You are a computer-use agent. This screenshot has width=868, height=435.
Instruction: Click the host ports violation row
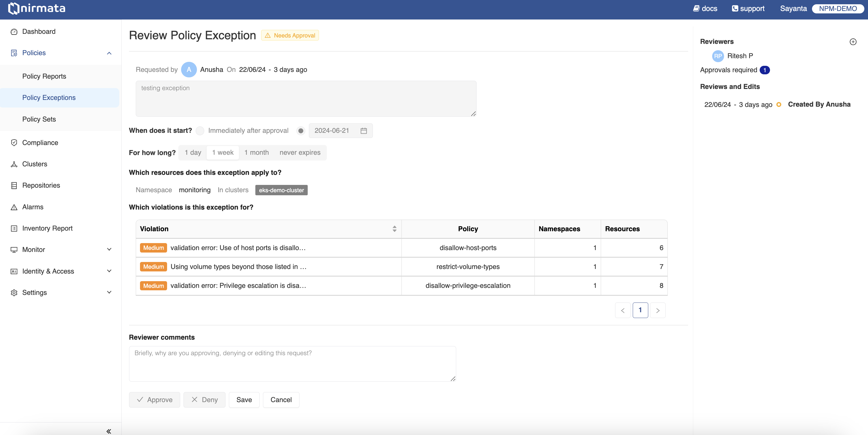click(401, 248)
